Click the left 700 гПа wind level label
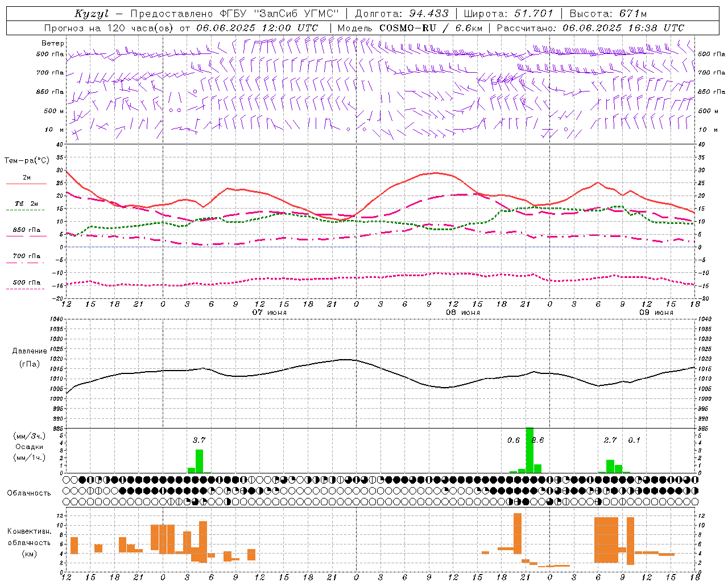 50,73
